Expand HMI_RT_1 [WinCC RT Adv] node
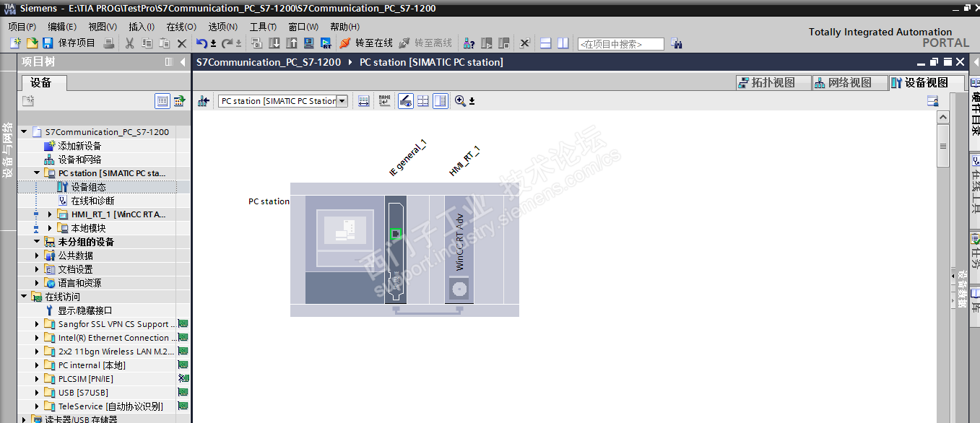The image size is (980, 423). point(50,214)
